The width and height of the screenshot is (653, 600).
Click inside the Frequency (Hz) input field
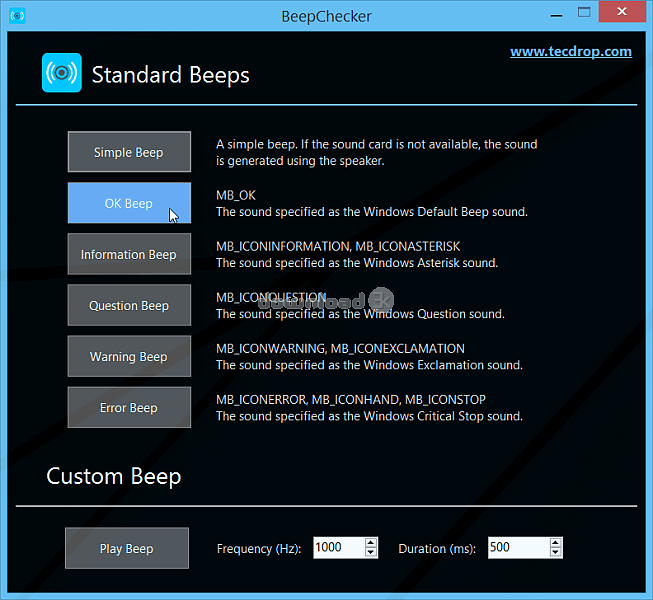click(x=337, y=548)
